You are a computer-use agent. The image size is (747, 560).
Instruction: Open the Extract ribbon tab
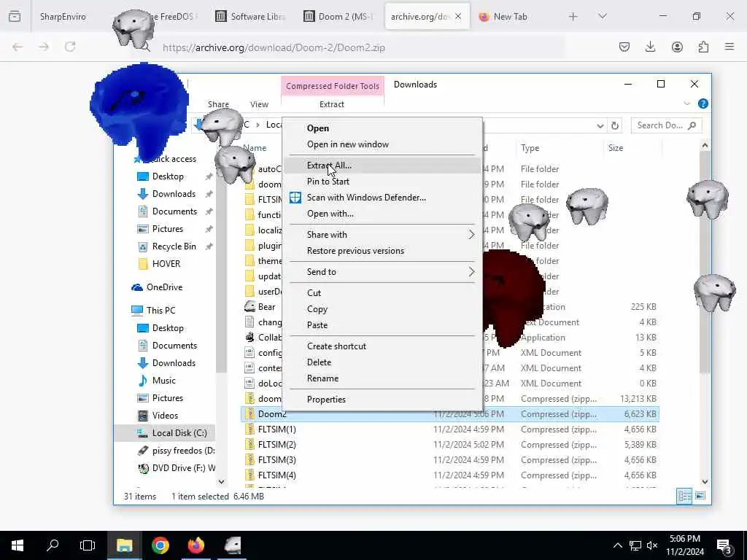(x=332, y=104)
